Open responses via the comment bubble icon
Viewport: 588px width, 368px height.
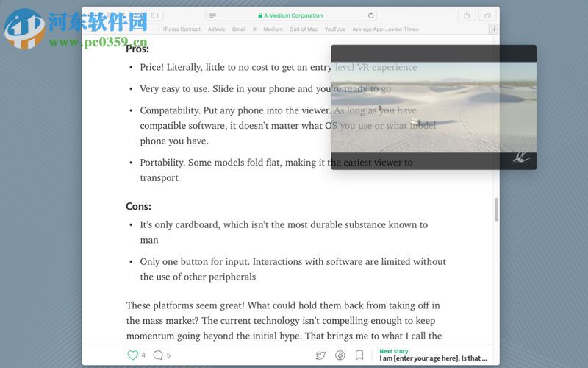point(158,355)
